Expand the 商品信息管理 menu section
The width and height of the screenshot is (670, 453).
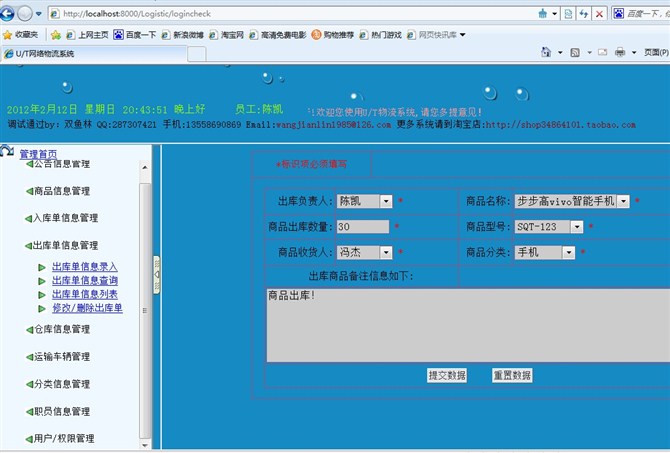click(x=58, y=191)
